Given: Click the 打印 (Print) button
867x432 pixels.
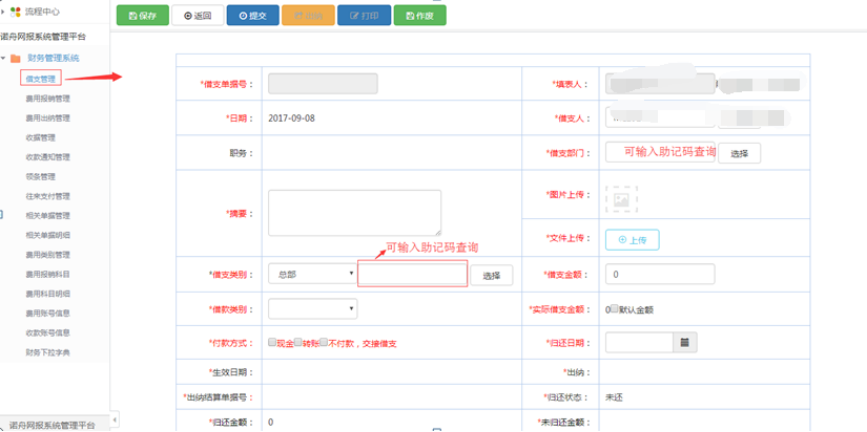Looking at the screenshot, I should [363, 16].
